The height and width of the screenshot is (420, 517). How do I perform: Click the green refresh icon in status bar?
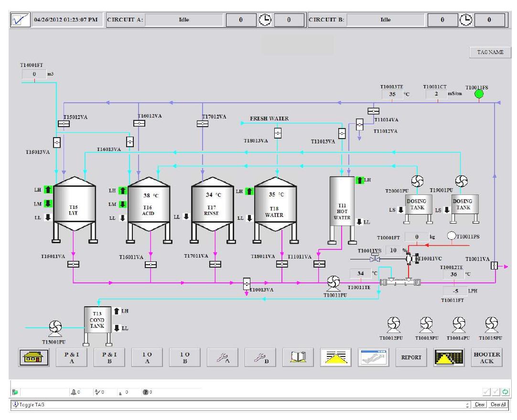tap(505, 392)
